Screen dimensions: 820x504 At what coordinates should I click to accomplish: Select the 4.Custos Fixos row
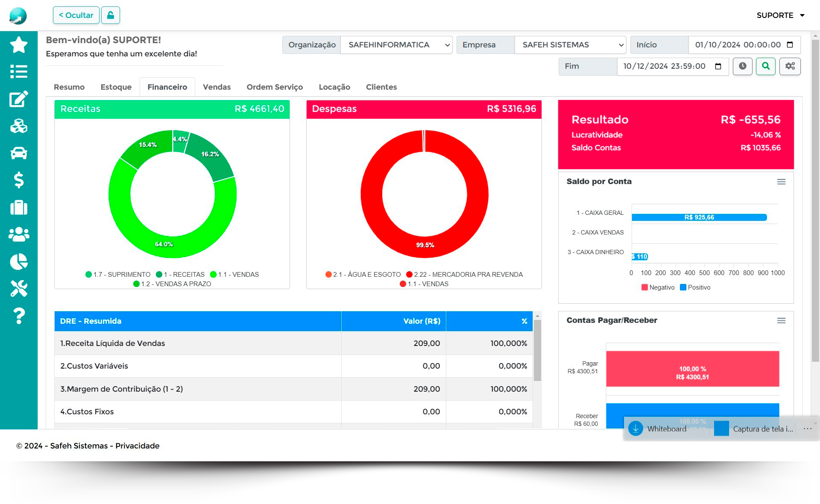293,412
